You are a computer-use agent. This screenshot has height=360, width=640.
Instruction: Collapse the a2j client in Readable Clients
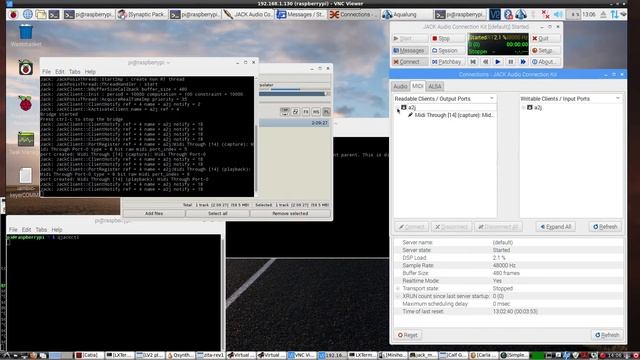[x=397, y=108]
